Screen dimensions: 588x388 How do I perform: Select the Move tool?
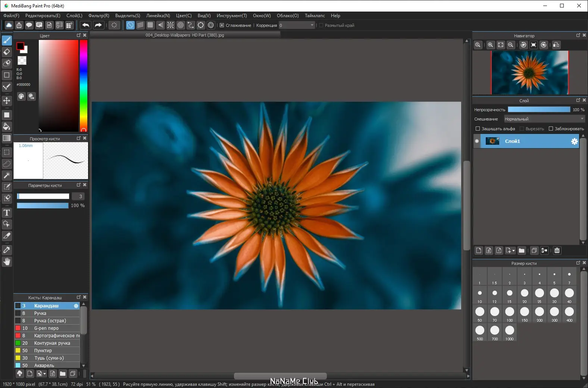7,101
